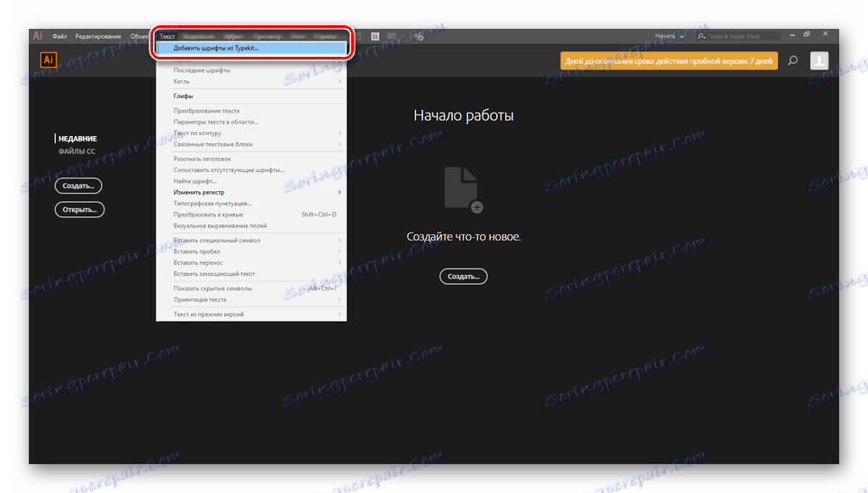
Task: Click the orange Ai home logo
Action: pyautogui.click(x=48, y=59)
